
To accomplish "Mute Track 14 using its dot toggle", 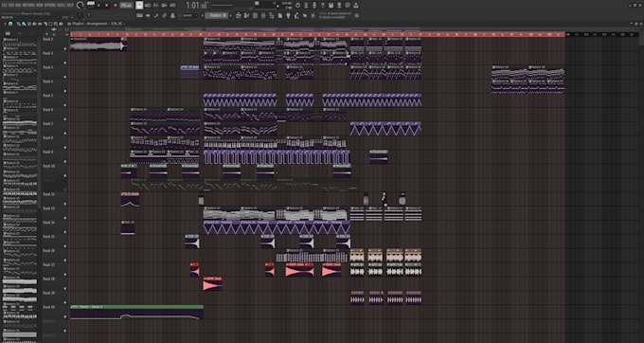I will click(65, 232).
